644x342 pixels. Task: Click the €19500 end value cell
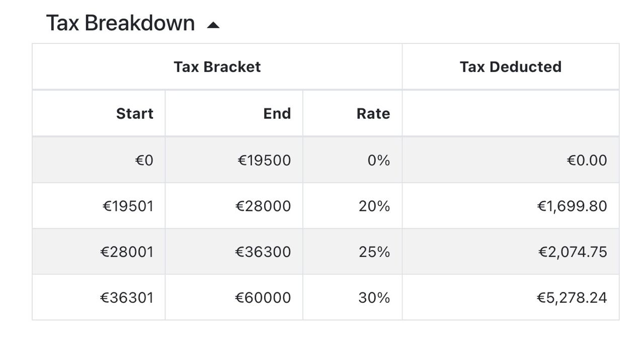(x=264, y=161)
